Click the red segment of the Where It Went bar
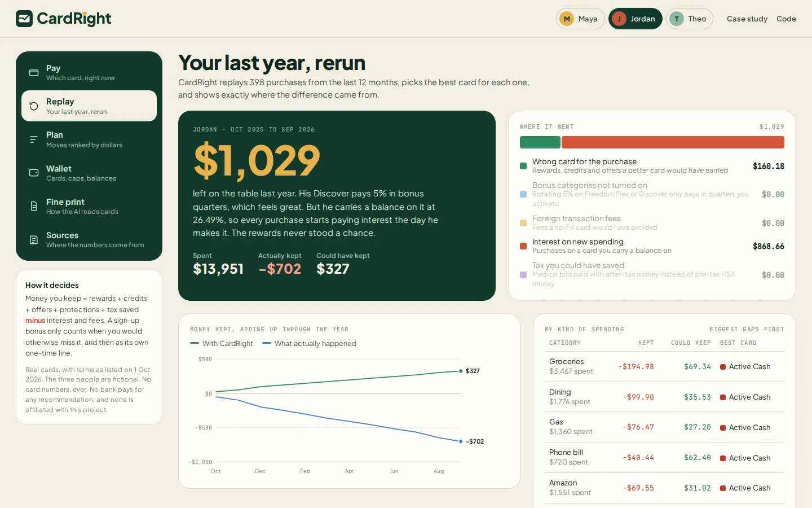Screen dimensions: 812x508 pos(673,142)
